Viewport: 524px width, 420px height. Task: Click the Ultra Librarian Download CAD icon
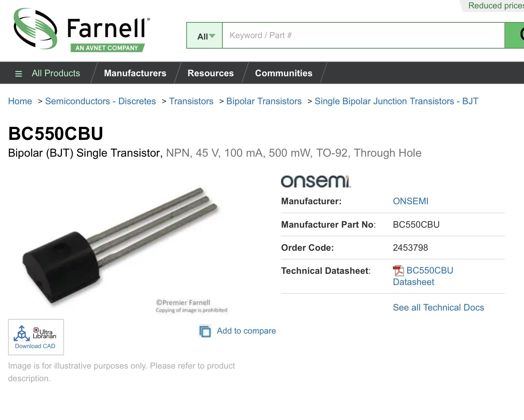36,337
